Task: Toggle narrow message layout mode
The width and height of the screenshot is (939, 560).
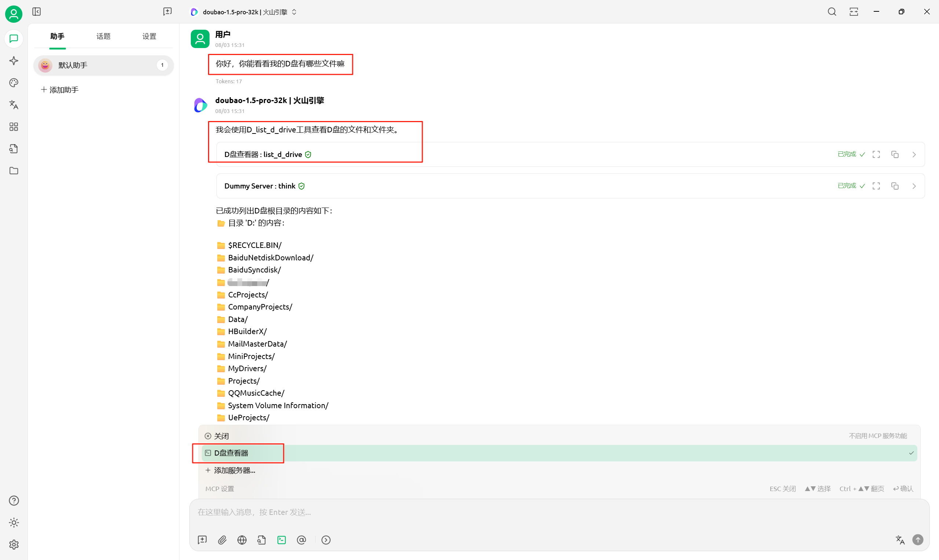Action: coord(854,12)
